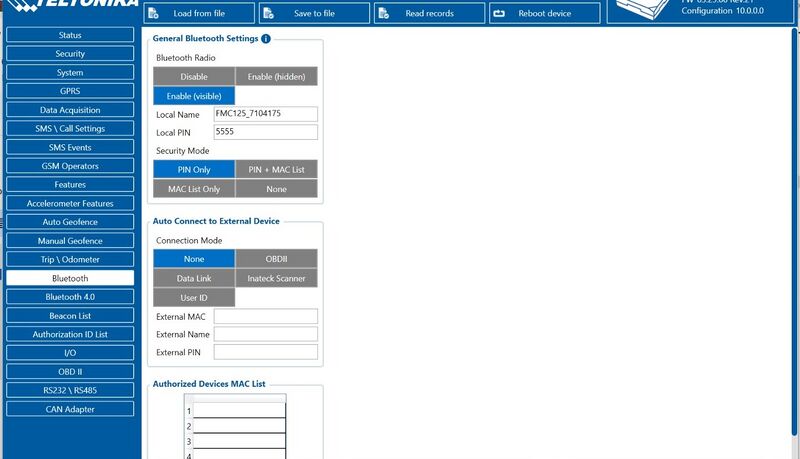Edit the Local Name field

[266, 114]
